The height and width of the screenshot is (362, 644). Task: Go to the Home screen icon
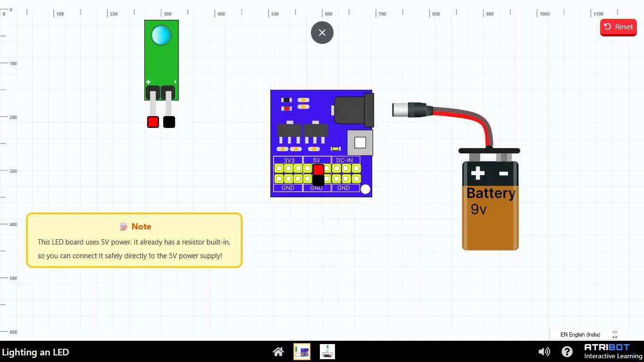[278, 352]
